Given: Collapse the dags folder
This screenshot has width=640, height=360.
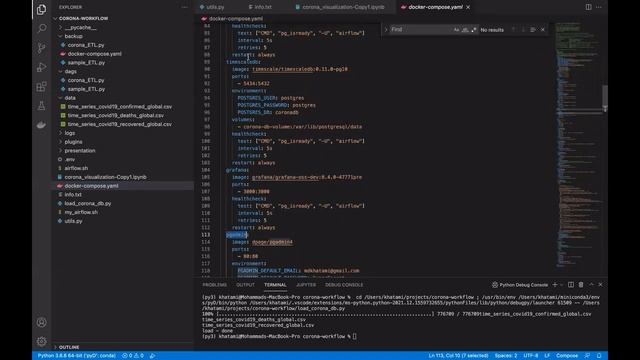Looking at the screenshot, I should tap(71, 71).
